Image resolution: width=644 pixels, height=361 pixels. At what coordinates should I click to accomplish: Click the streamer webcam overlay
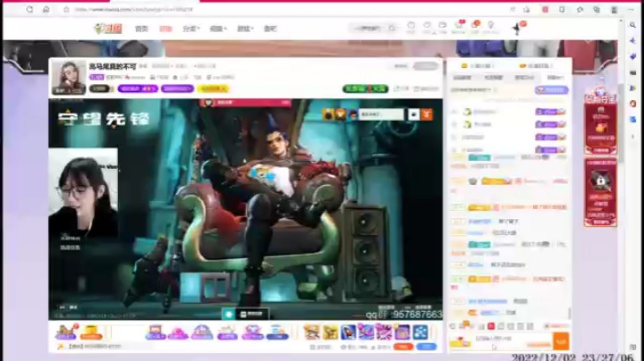pyautogui.click(x=83, y=193)
